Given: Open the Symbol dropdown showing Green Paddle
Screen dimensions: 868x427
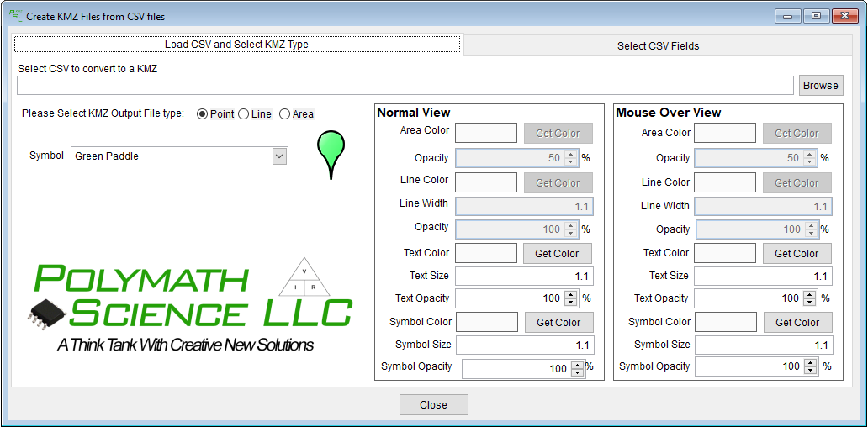Looking at the screenshot, I should (279, 156).
